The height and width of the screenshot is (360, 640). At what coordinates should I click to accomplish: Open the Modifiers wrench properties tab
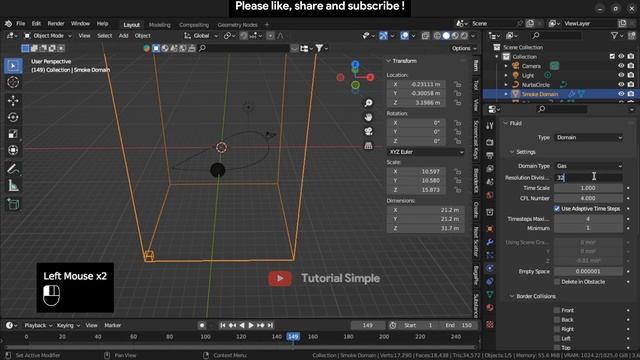click(490, 242)
